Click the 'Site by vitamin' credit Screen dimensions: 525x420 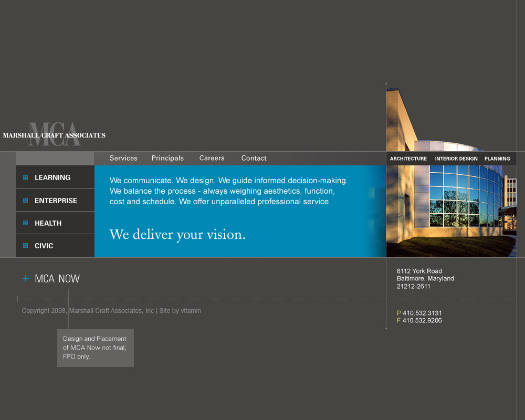pyautogui.click(x=180, y=311)
